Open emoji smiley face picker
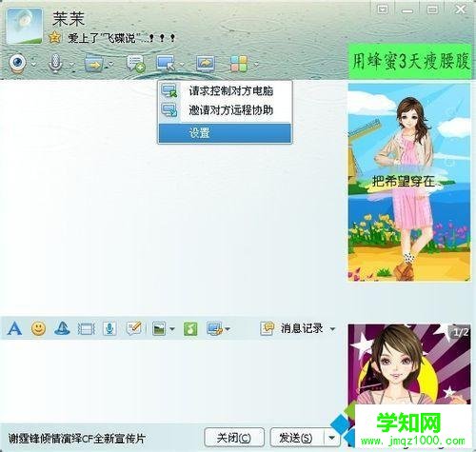This screenshot has width=476, height=452. (x=38, y=328)
